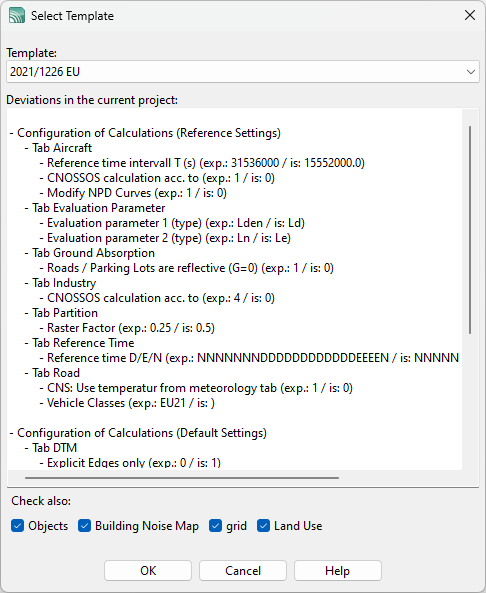
Task: Click the green app icon in the title bar
Action: coord(17,16)
